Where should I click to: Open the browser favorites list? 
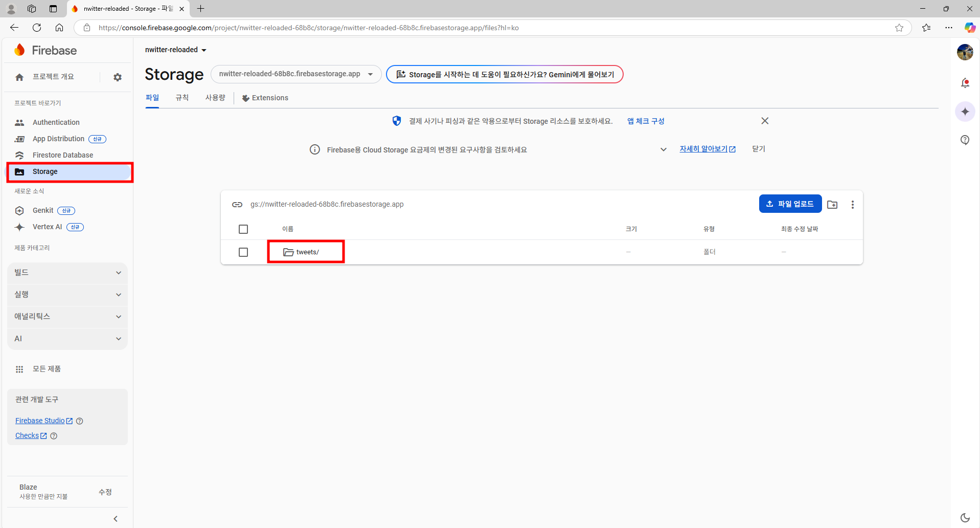click(926, 28)
